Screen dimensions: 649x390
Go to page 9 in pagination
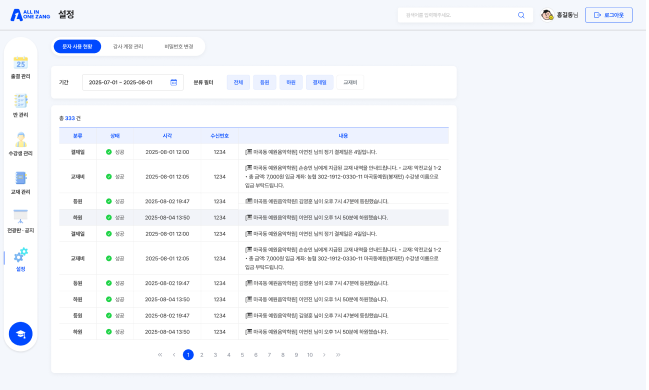coord(296,355)
